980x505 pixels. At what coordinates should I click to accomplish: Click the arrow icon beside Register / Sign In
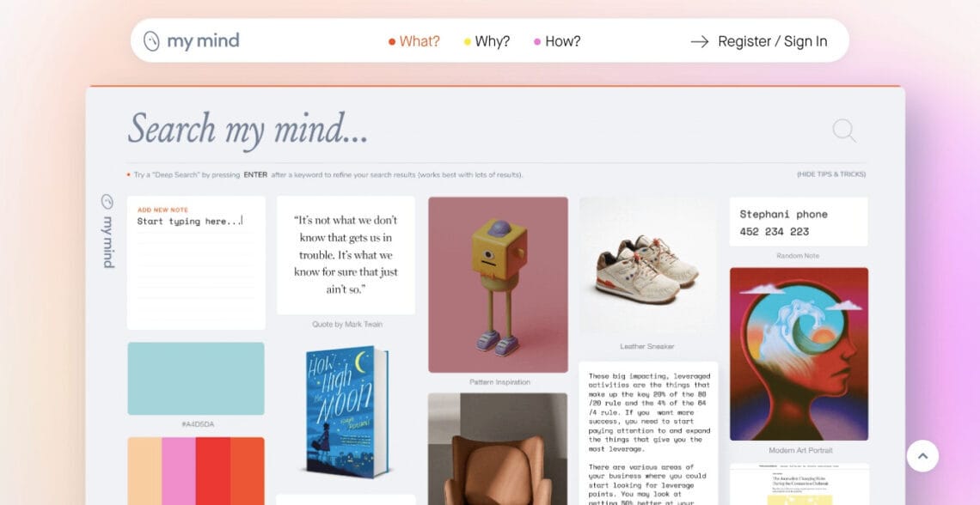point(700,41)
